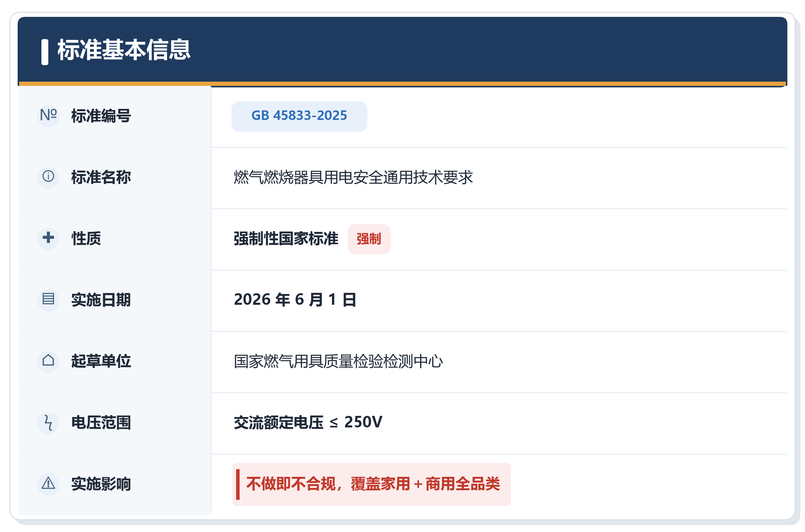Click the 标准基本信息 header title
The height and width of the screenshot is (532, 805).
coord(124,50)
